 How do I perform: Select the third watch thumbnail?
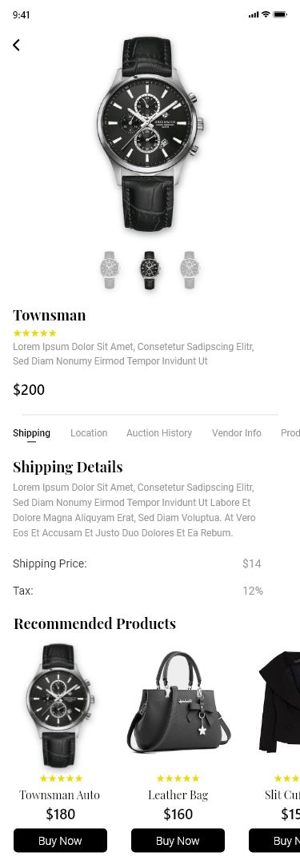point(190,269)
